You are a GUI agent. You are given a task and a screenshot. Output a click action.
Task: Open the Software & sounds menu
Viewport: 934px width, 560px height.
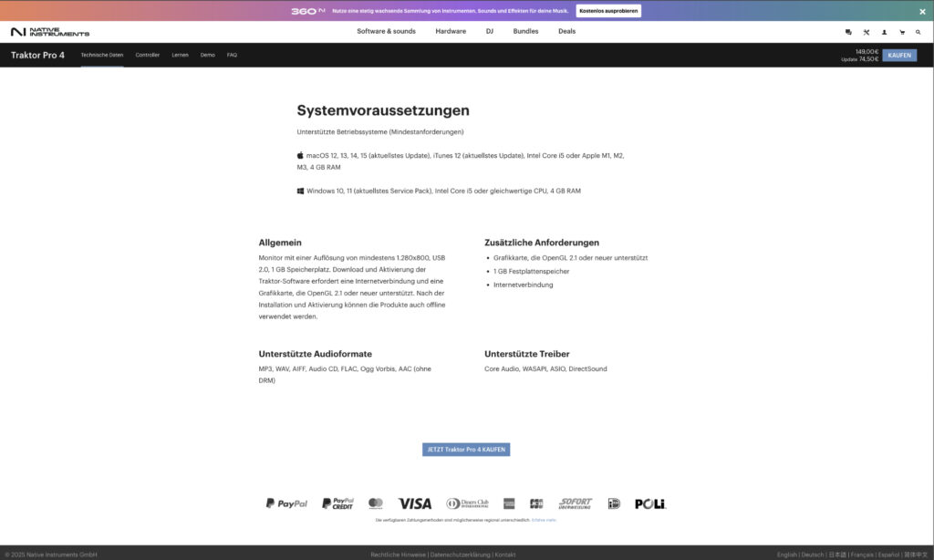pyautogui.click(x=386, y=31)
